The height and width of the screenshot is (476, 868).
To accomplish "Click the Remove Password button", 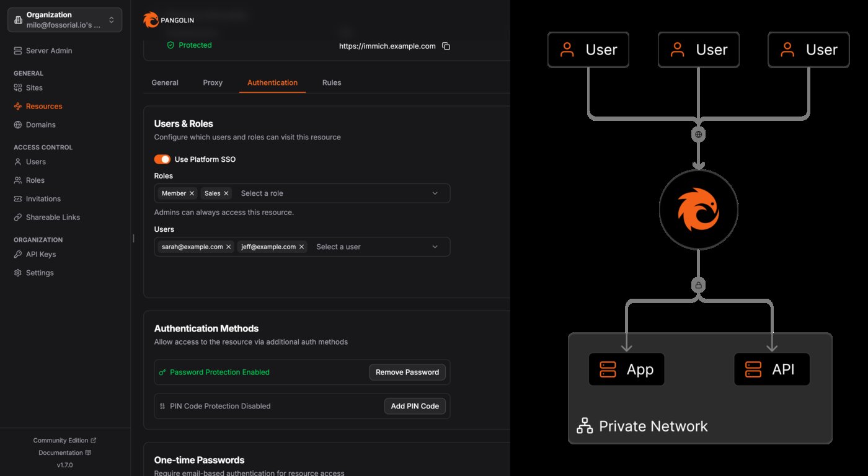I will 407,372.
